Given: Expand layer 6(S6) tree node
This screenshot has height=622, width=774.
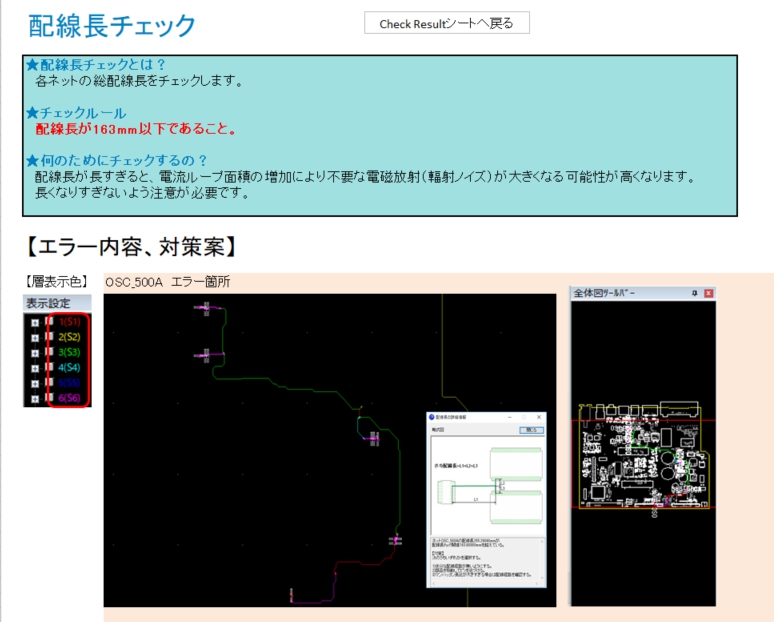Looking at the screenshot, I should click(x=35, y=398).
